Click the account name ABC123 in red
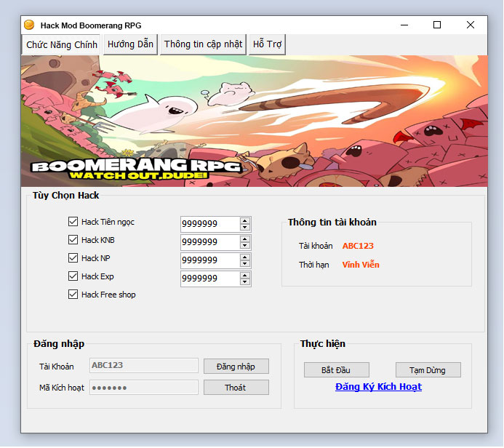The width and height of the screenshot is (504, 448). tap(358, 246)
